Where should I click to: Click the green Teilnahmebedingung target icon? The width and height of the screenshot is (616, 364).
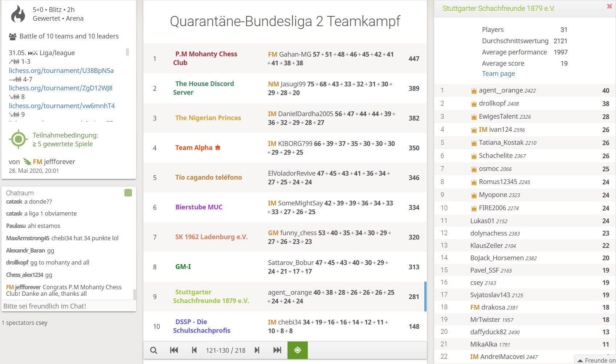(19, 139)
